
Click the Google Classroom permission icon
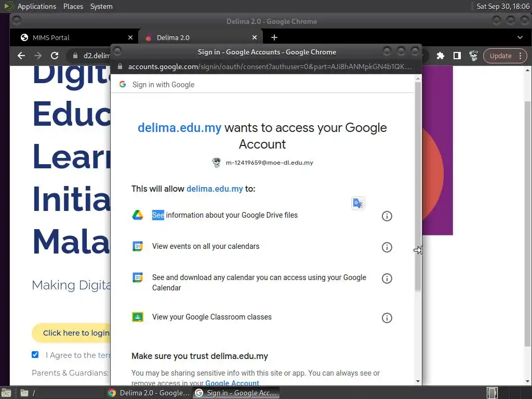coord(137,317)
